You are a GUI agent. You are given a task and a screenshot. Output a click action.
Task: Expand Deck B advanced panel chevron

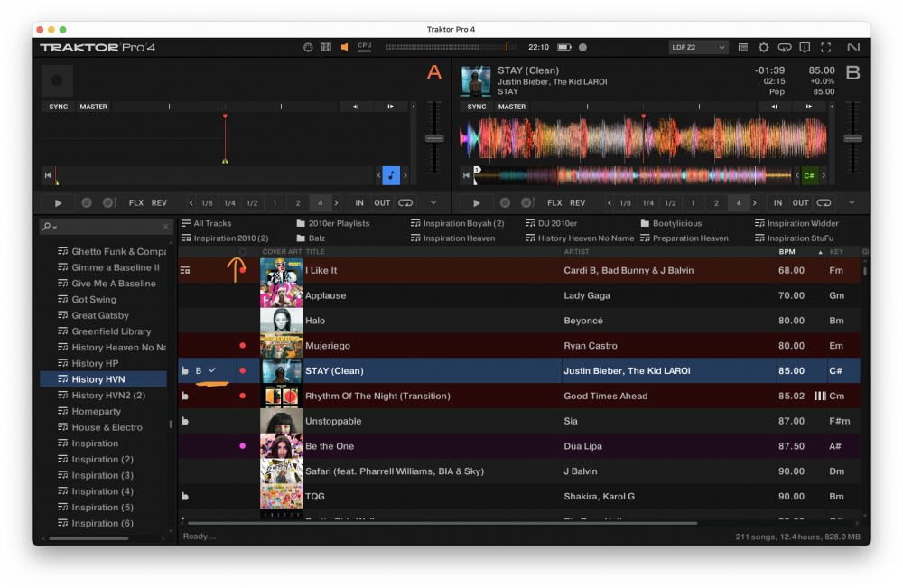[852, 202]
